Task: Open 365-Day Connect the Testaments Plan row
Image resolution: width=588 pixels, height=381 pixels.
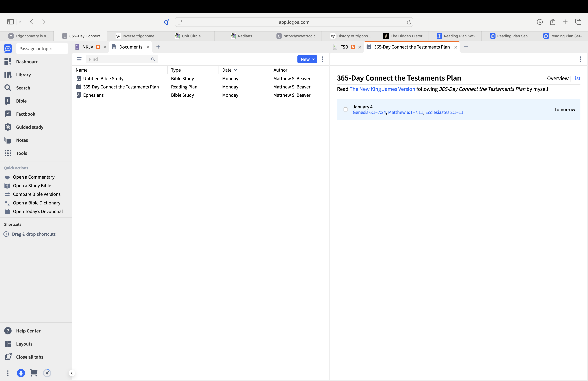Action: pyautogui.click(x=201, y=87)
